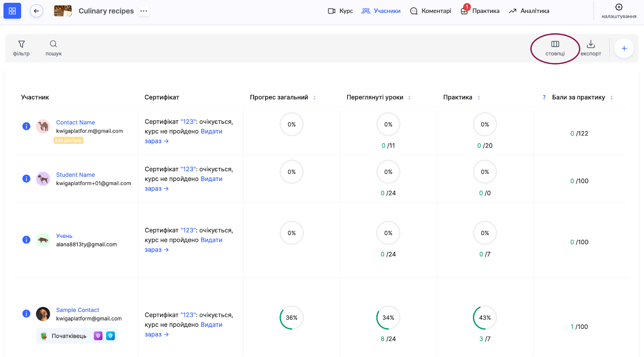Sort by Прогрес загальний column

click(x=314, y=98)
